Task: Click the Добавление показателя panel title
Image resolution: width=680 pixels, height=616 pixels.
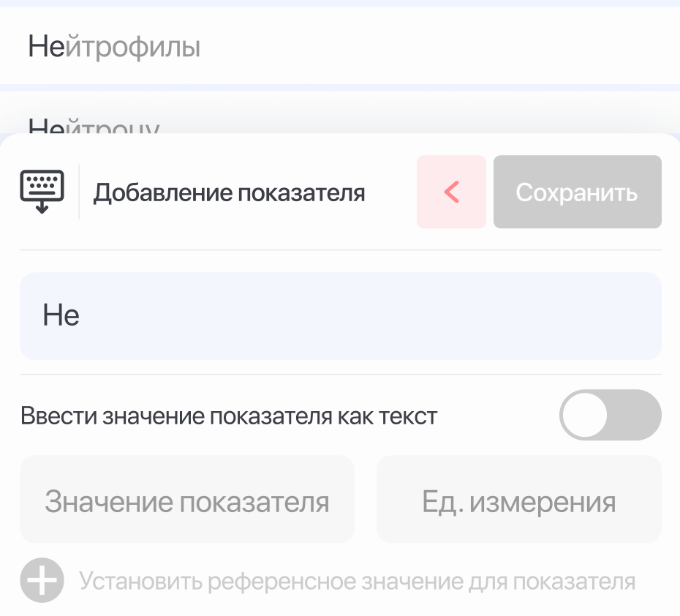Action: tap(229, 193)
